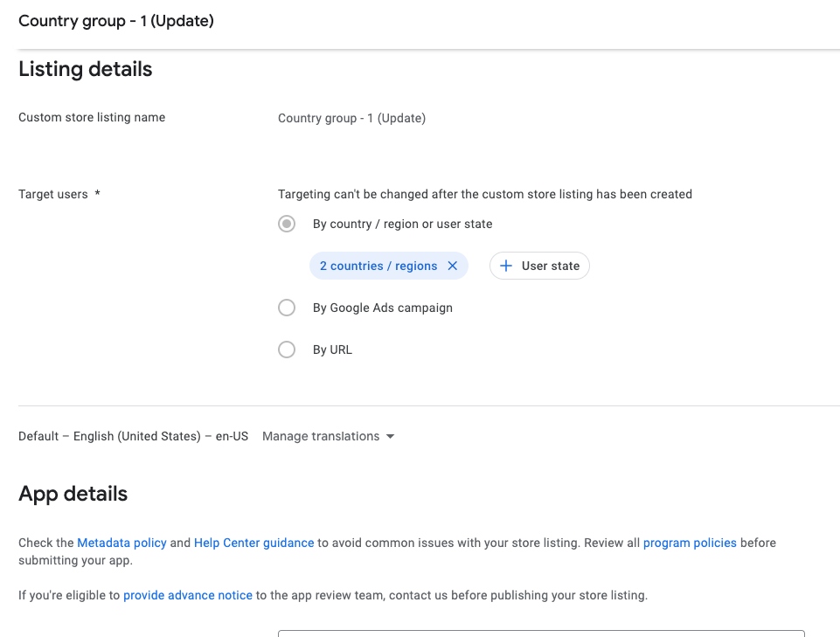Open the program policies link
Viewport: 840px width, 637px height.
[690, 543]
